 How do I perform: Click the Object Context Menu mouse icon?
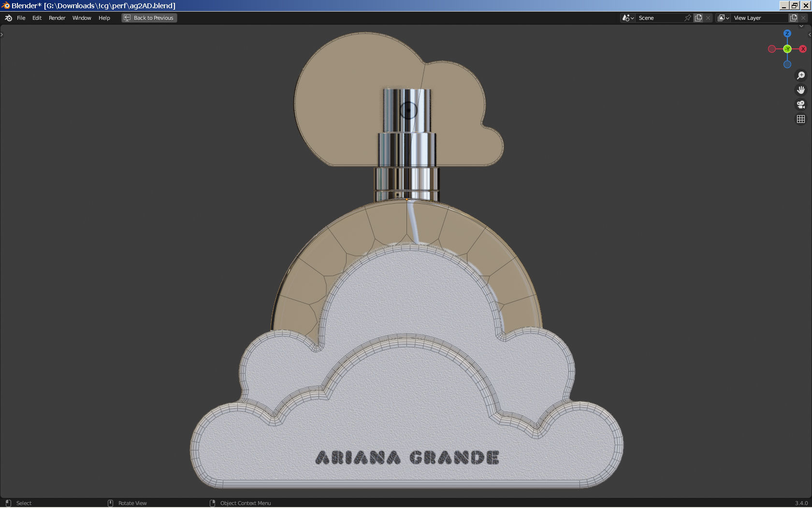[x=212, y=503]
